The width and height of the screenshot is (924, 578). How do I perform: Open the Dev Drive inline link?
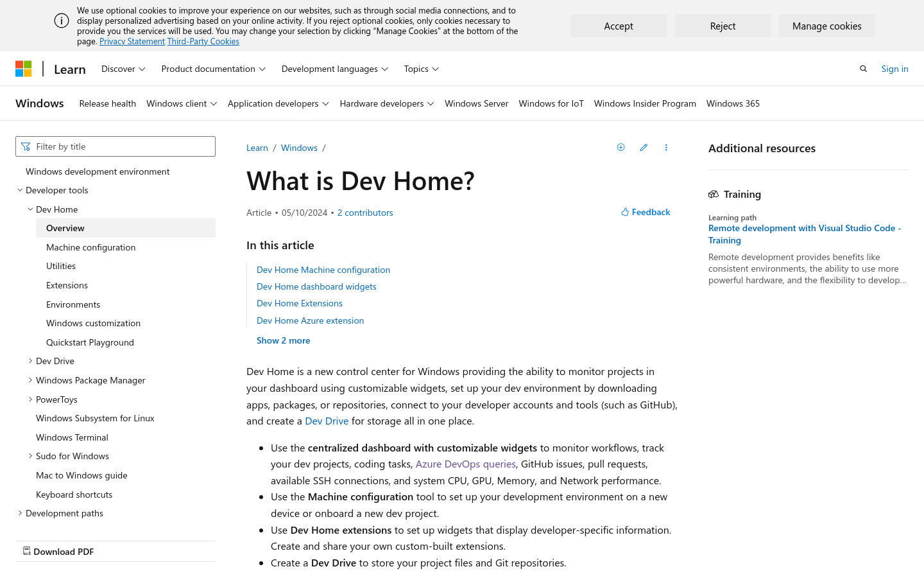click(x=327, y=421)
